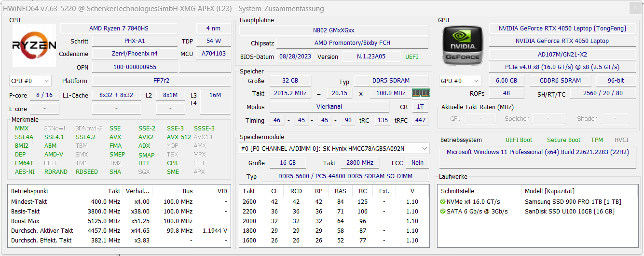Select the 4 nm process value
This screenshot has height=256, width=644.
[214, 28]
